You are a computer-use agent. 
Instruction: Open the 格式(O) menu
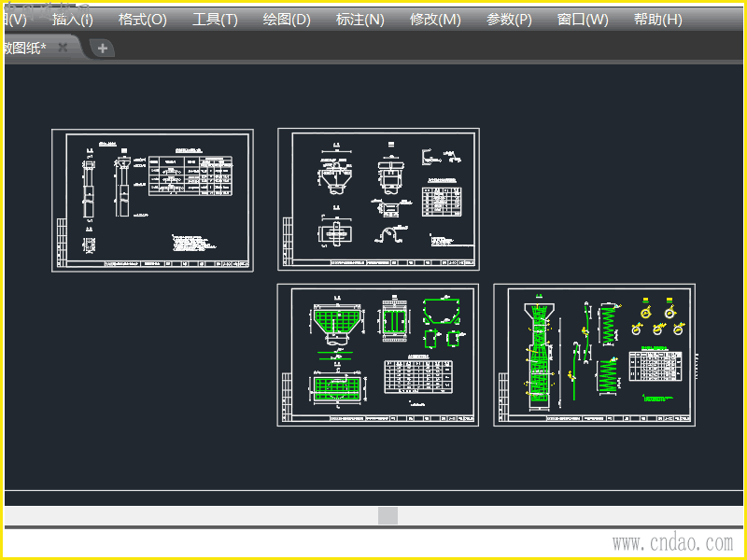(x=143, y=20)
